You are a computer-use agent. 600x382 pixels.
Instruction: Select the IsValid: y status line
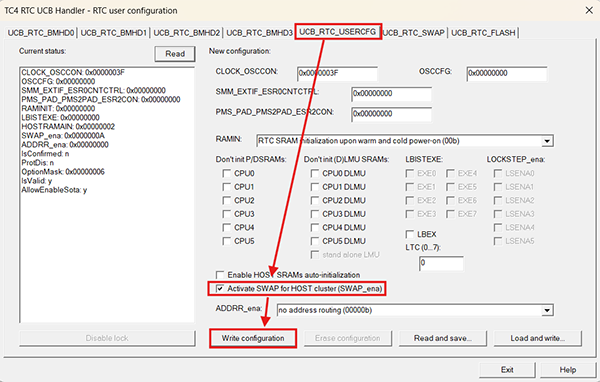click(x=36, y=181)
